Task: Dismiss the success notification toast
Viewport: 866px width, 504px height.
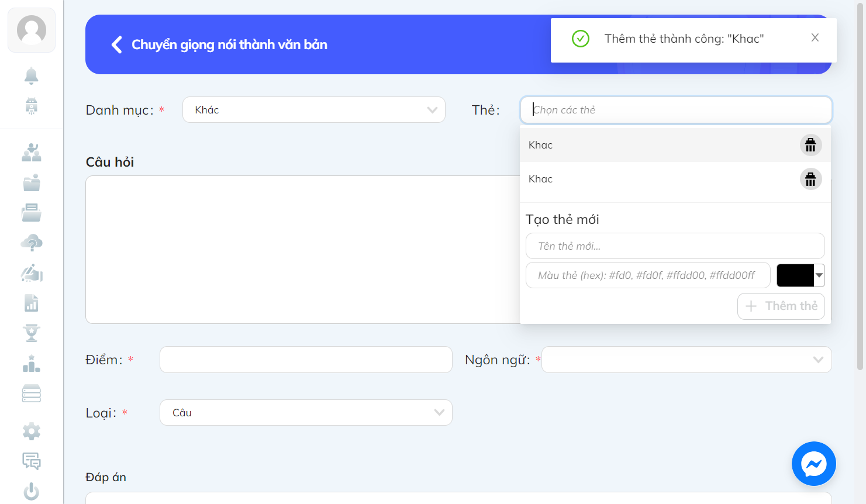Action: click(815, 37)
